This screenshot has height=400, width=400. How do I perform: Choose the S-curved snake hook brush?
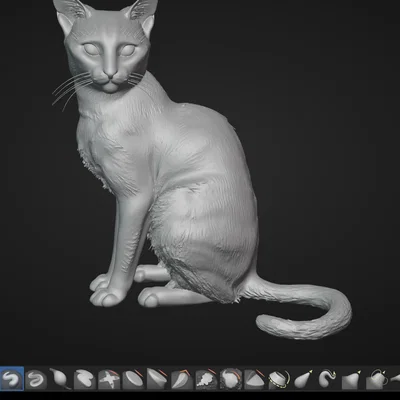point(328,379)
